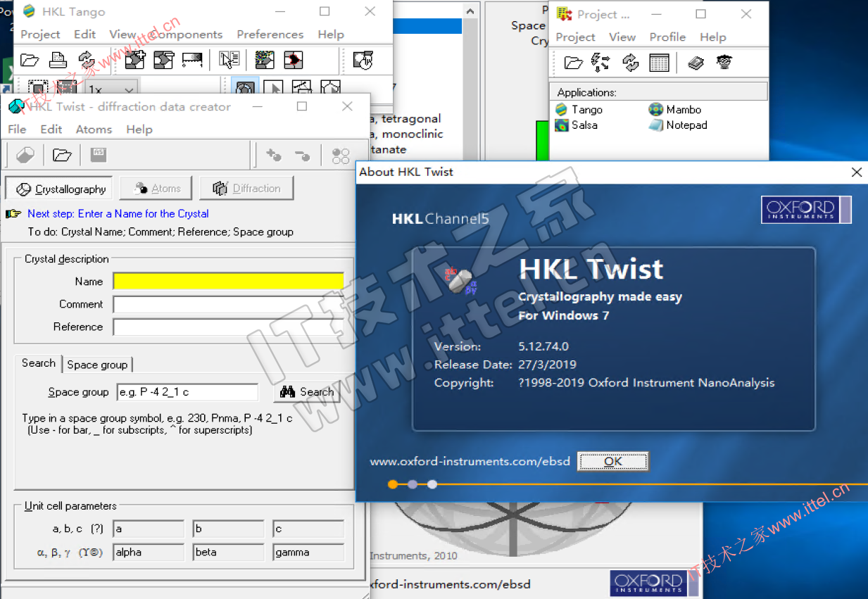Launch Mambo from Applications list
868x599 pixels.
(x=675, y=110)
